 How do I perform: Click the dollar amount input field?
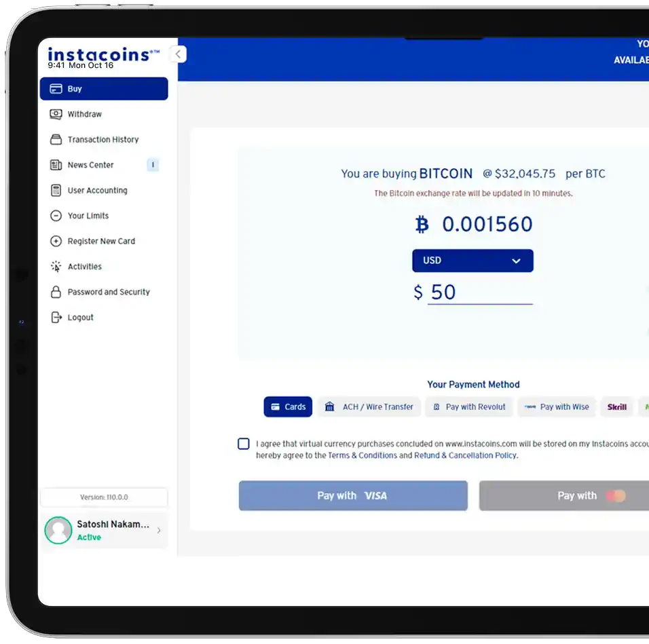coord(479,292)
